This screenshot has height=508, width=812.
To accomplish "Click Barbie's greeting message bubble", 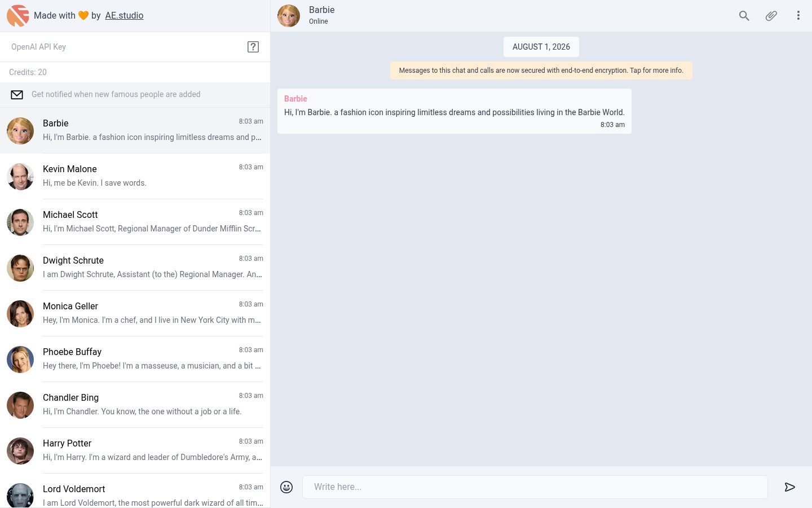I will pyautogui.click(x=454, y=111).
